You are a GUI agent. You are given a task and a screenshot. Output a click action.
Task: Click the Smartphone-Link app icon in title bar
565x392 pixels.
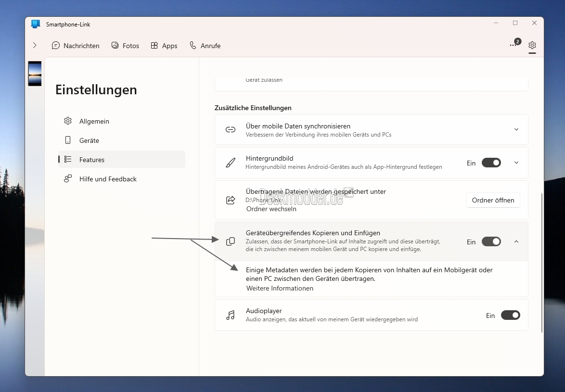point(35,24)
